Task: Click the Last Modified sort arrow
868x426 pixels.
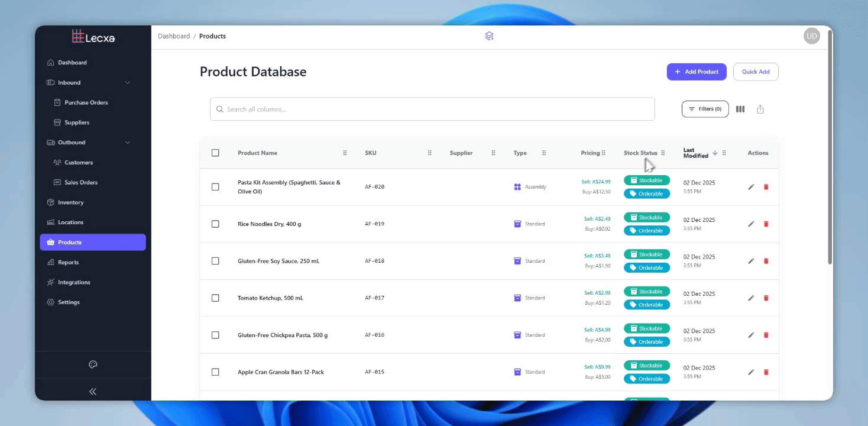Action: 714,152
